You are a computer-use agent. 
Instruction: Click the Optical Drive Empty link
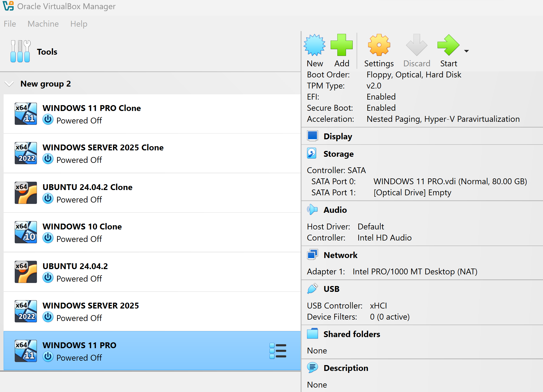pyautogui.click(x=412, y=193)
